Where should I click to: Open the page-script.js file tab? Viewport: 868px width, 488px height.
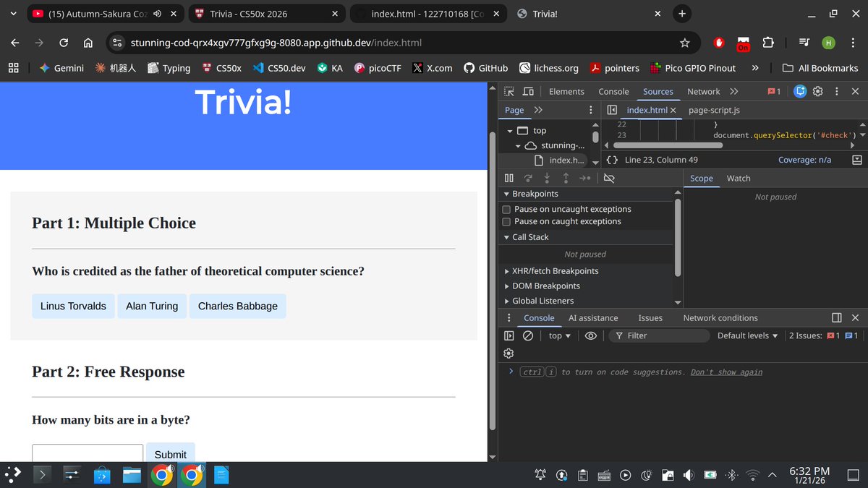714,110
